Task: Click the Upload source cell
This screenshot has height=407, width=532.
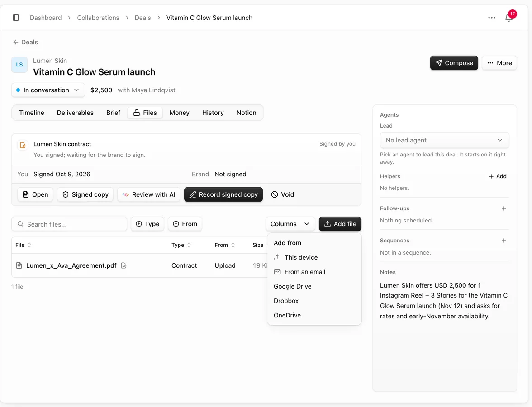Action: click(225, 265)
